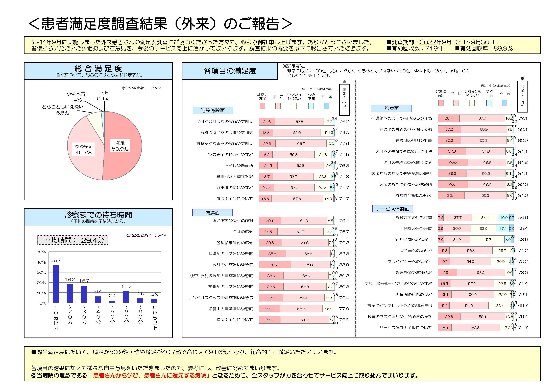
Task: Click the 待ち時間への気配り row label
Action: [414, 239]
